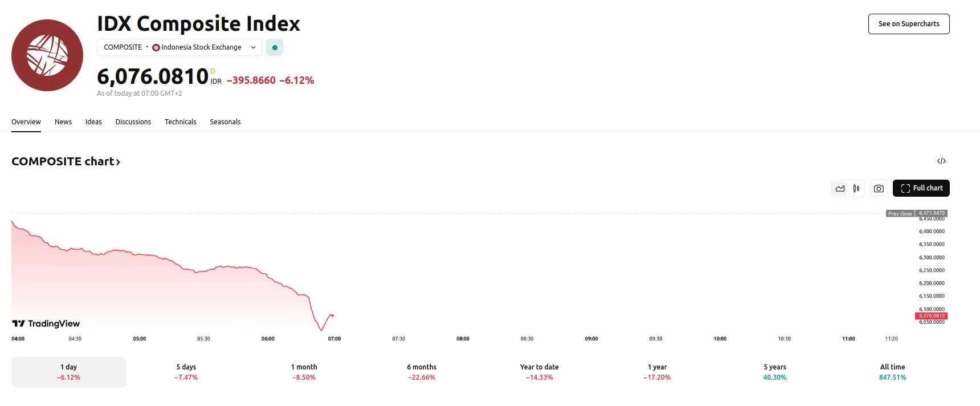
Task: Click the Indonesia Stock Exchange flag icon
Action: [156, 47]
